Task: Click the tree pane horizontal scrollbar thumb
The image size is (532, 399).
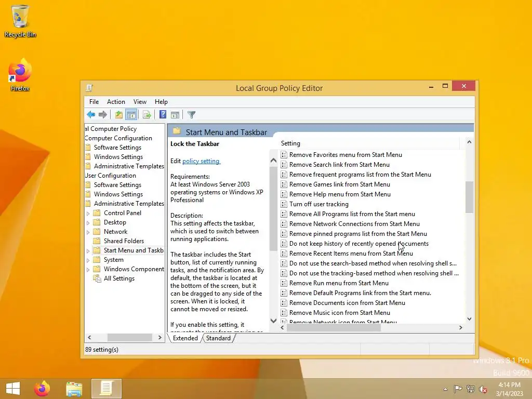Action: tap(129, 338)
